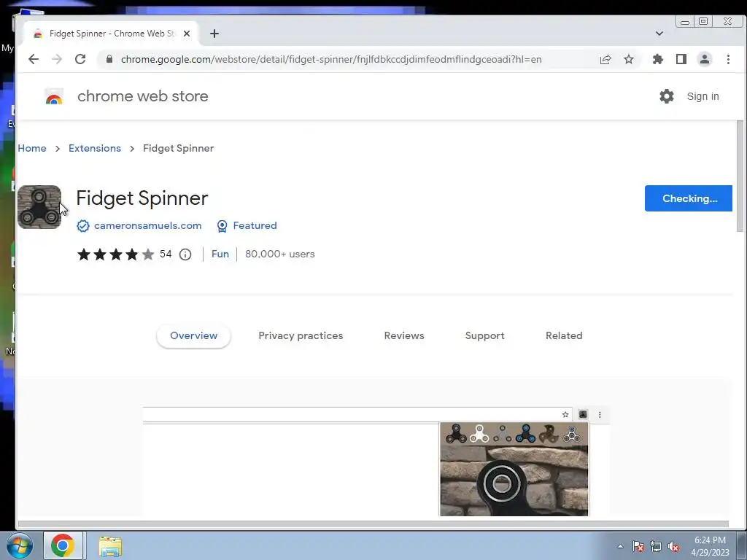Click the Chrome Web Store rainbow logo

(x=54, y=96)
